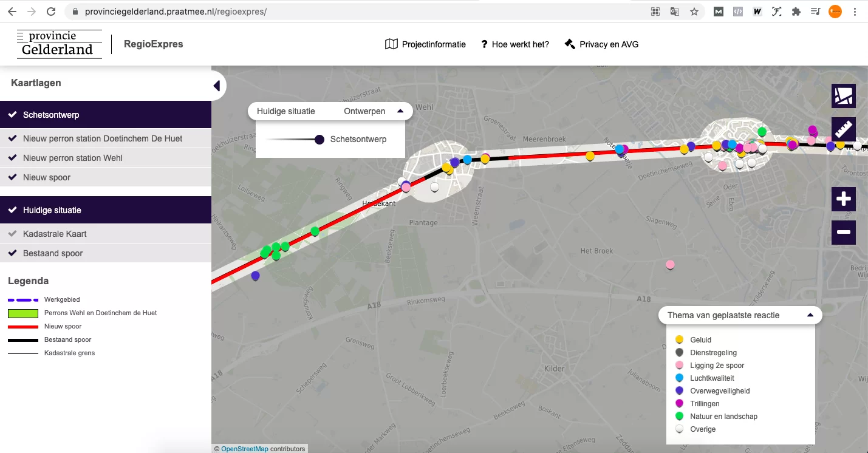The image size is (868, 453).
Task: Open the OpenStreetMap attribution link
Action: pyautogui.click(x=244, y=449)
